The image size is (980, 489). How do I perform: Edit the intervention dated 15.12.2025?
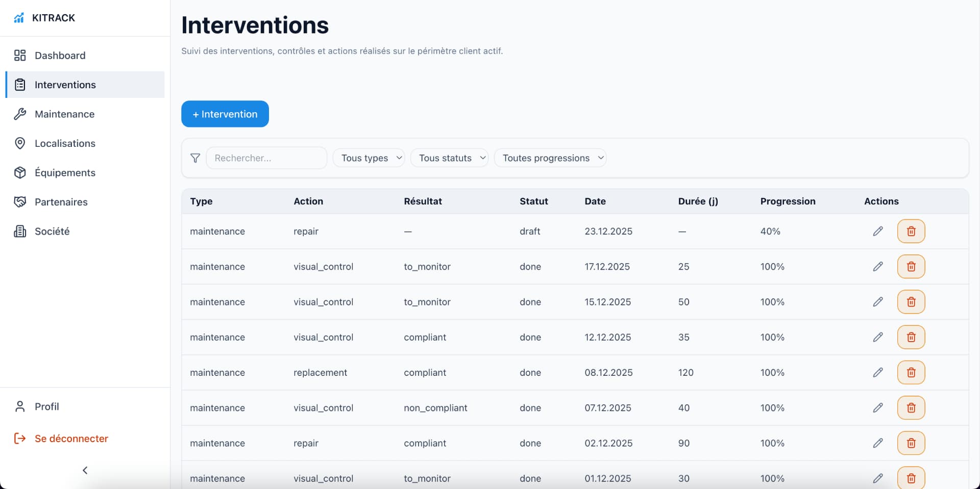click(877, 302)
